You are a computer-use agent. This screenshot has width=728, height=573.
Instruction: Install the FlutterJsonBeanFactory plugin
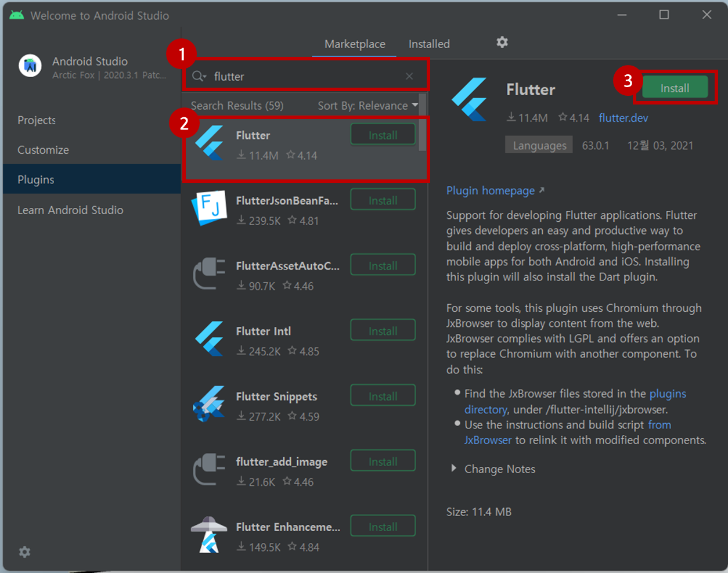383,200
